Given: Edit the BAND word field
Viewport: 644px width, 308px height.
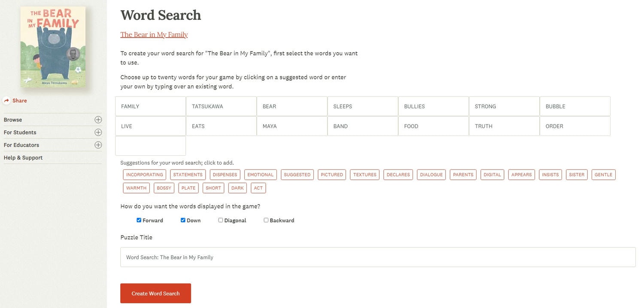Looking at the screenshot, I should [363, 126].
